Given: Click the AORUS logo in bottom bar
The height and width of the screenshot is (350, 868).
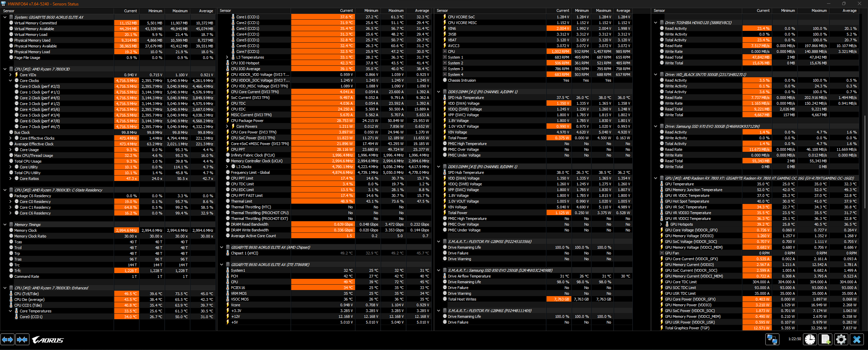Looking at the screenshot, I should point(48,340).
